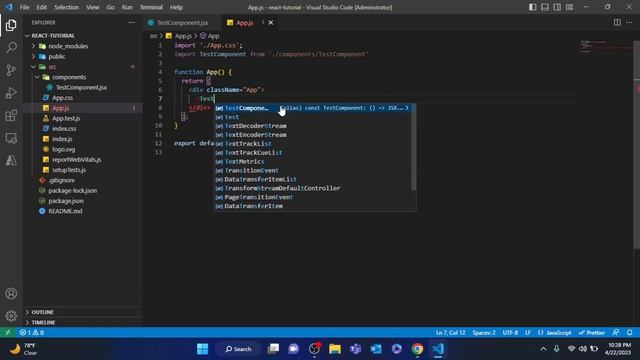The height and width of the screenshot is (360, 640).
Task: Open notifications bell in status bar
Action: pos(630,332)
